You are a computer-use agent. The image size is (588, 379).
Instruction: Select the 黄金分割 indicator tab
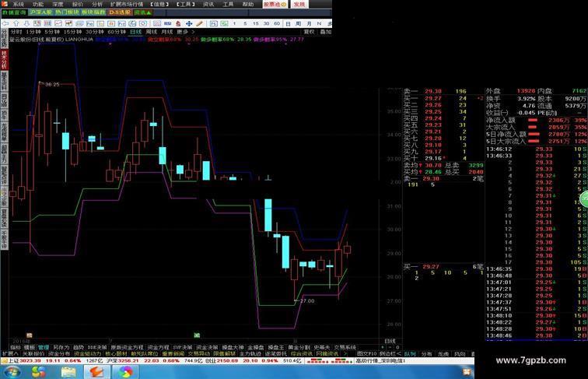click(299, 347)
